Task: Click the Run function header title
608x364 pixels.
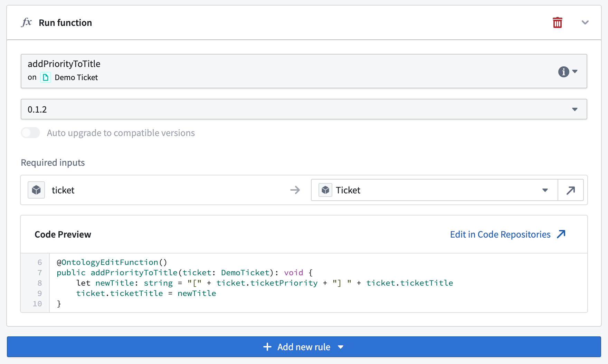Action: [x=65, y=23]
